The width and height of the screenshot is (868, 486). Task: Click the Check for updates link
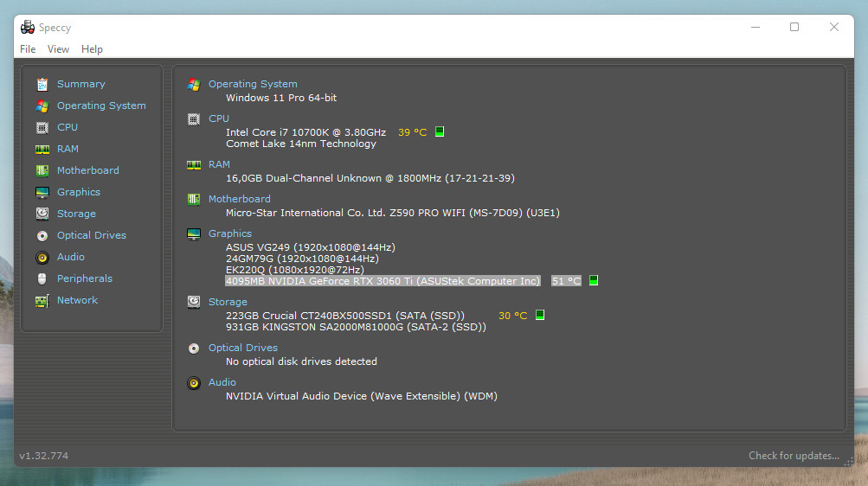[794, 456]
